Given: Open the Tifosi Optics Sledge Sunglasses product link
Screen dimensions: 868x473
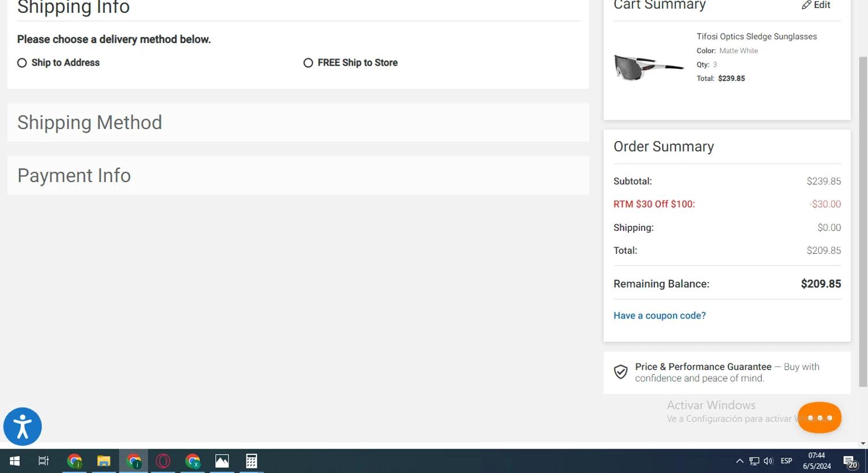Looking at the screenshot, I should 756,36.
